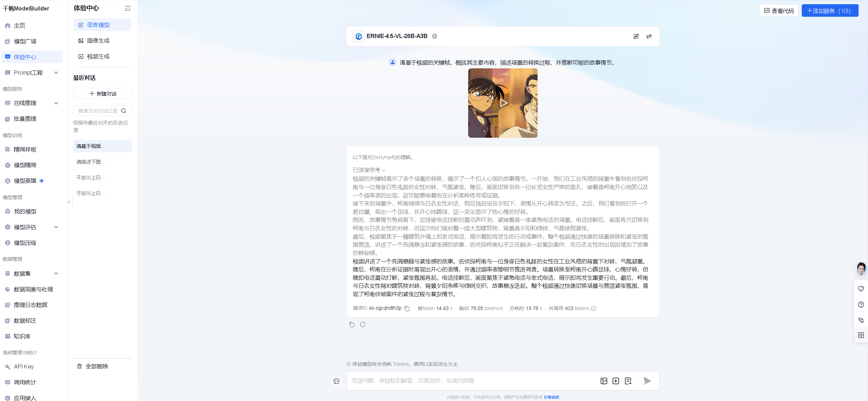Open conversation 请基于视频...
This screenshot has width=868, height=401.
(102, 146)
